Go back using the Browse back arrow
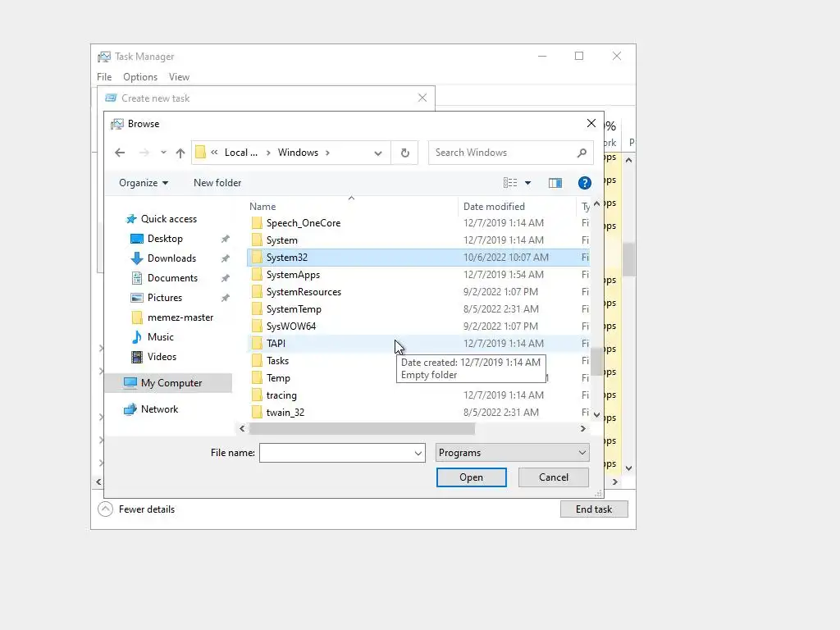This screenshot has width=840, height=630. tap(120, 153)
